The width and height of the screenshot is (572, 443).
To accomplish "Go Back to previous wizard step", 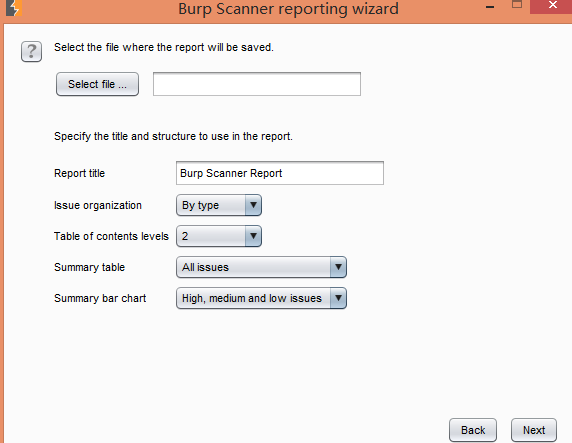I will pyautogui.click(x=473, y=430).
